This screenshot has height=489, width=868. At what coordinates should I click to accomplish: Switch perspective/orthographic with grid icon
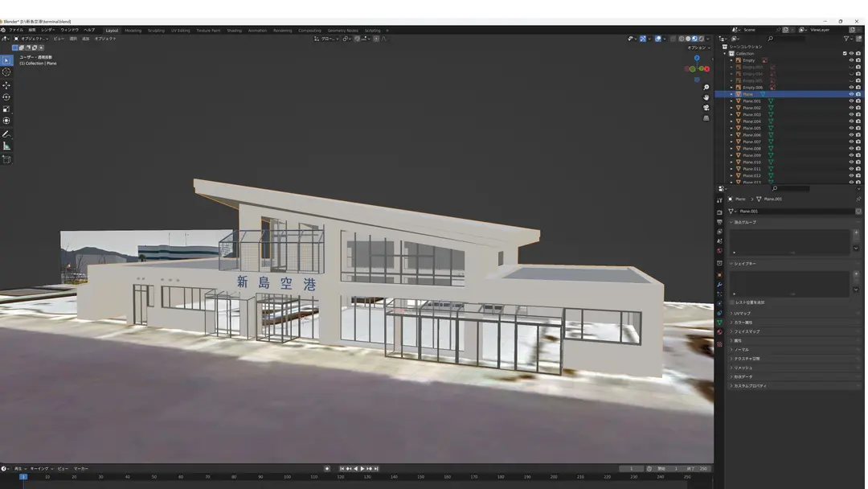point(706,118)
